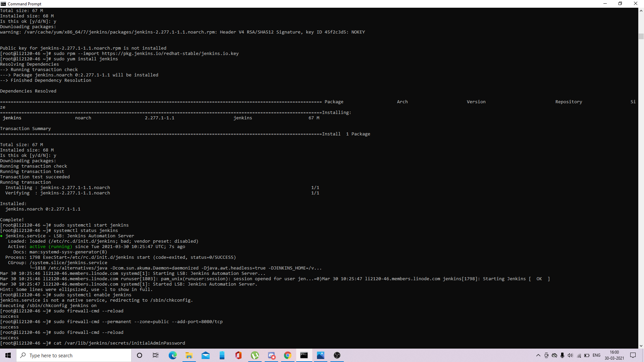This screenshot has height=362, width=644.
Task: Open the Task View button
Action: pos(156,355)
